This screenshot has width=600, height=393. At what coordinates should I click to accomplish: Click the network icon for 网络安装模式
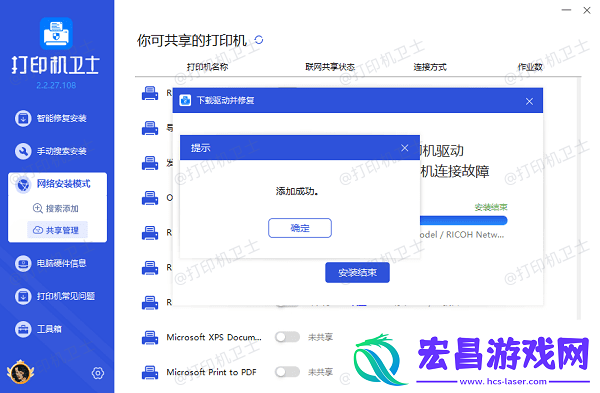[x=23, y=184]
